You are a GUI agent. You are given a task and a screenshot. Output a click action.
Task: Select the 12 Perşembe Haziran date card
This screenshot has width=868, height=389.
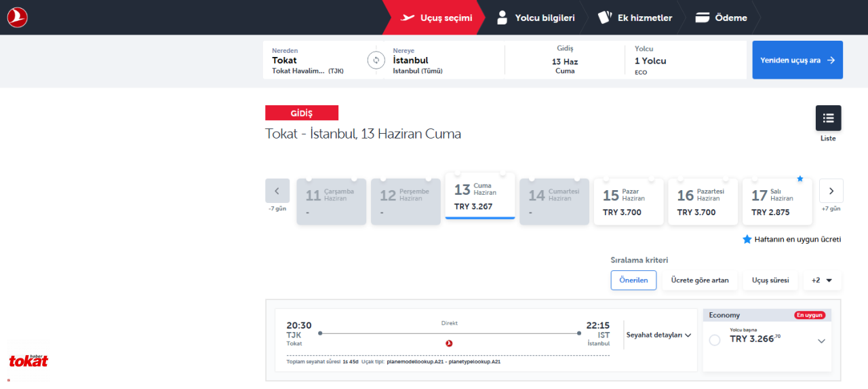point(406,202)
